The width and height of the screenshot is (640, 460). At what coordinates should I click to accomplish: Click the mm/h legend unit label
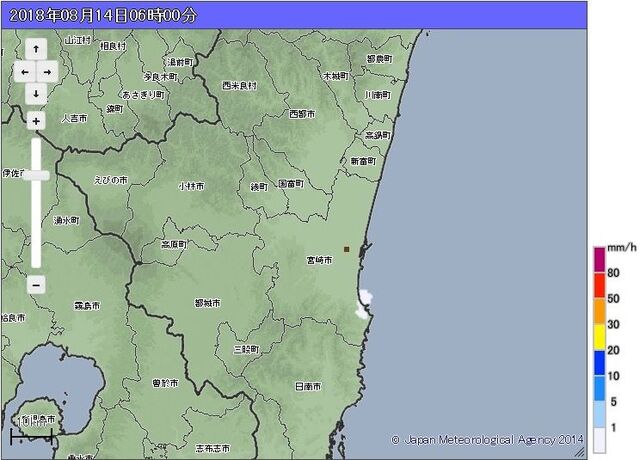pos(621,247)
